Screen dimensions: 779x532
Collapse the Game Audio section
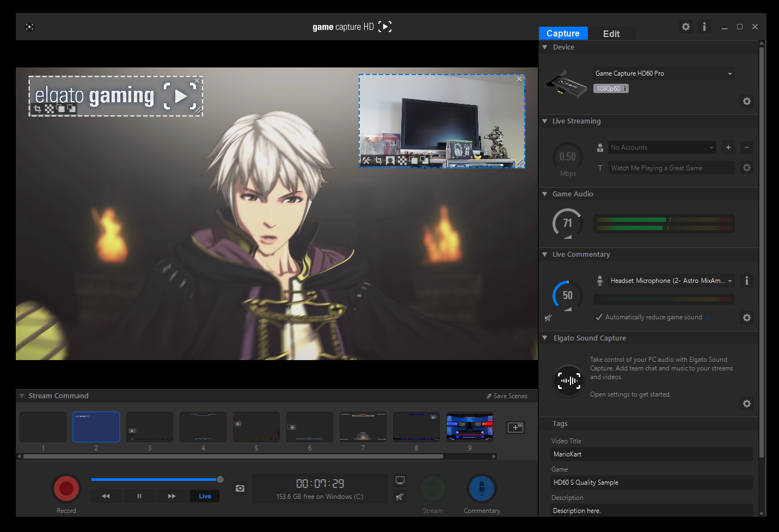[545, 194]
